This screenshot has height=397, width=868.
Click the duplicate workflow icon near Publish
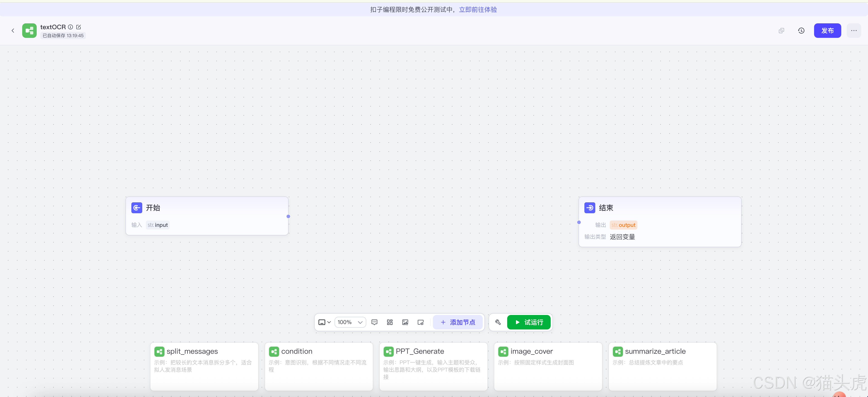pos(781,31)
